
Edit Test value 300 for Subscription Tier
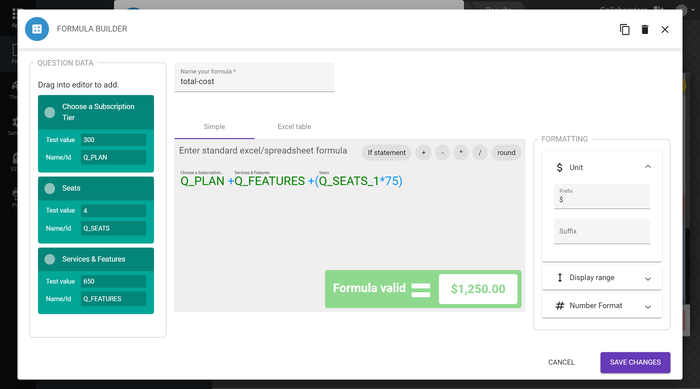pos(113,140)
